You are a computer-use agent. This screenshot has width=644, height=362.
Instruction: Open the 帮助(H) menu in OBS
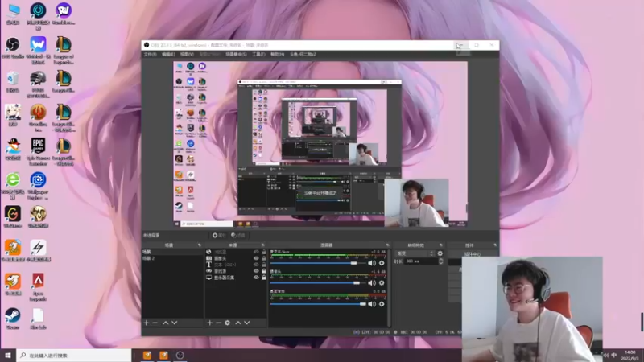(277, 54)
